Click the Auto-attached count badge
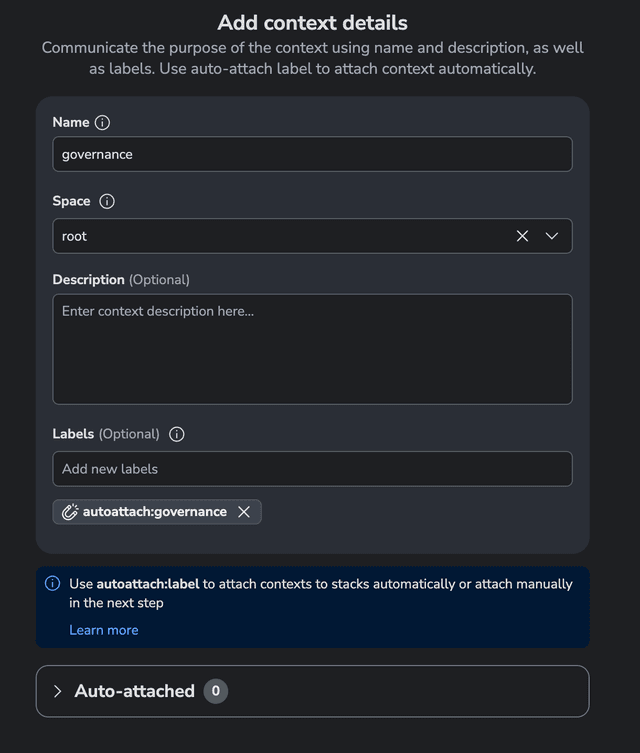Screen dimensions: 640x753 pyautogui.click(x=215, y=691)
